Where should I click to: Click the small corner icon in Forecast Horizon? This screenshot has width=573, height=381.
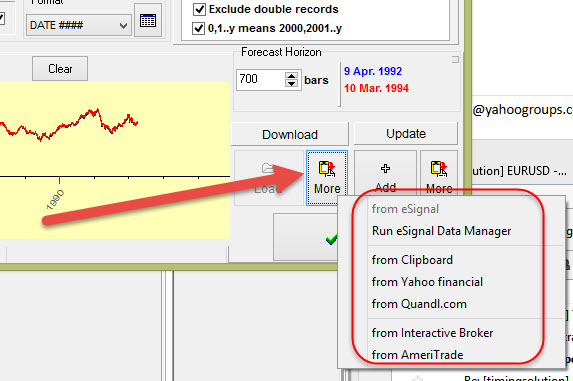coord(455,59)
